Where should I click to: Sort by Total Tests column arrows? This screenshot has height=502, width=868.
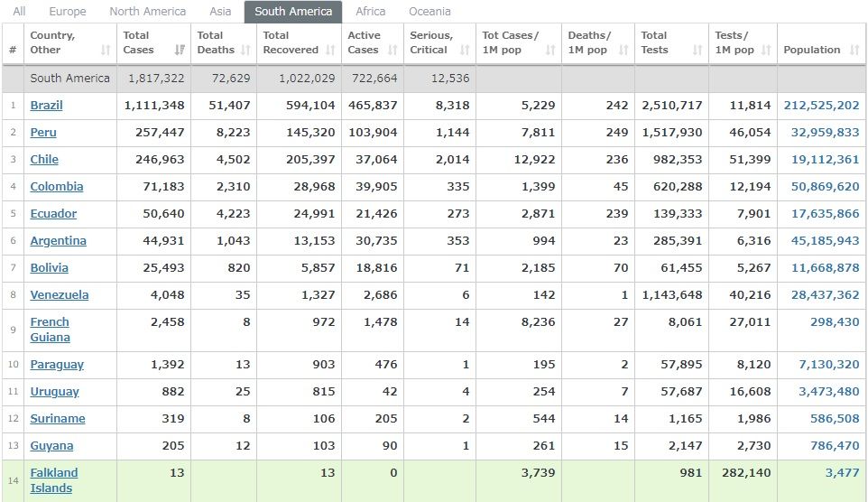point(697,50)
